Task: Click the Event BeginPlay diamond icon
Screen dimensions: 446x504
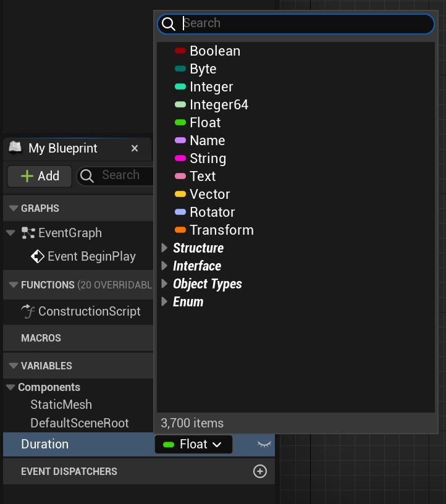Action: click(x=38, y=256)
